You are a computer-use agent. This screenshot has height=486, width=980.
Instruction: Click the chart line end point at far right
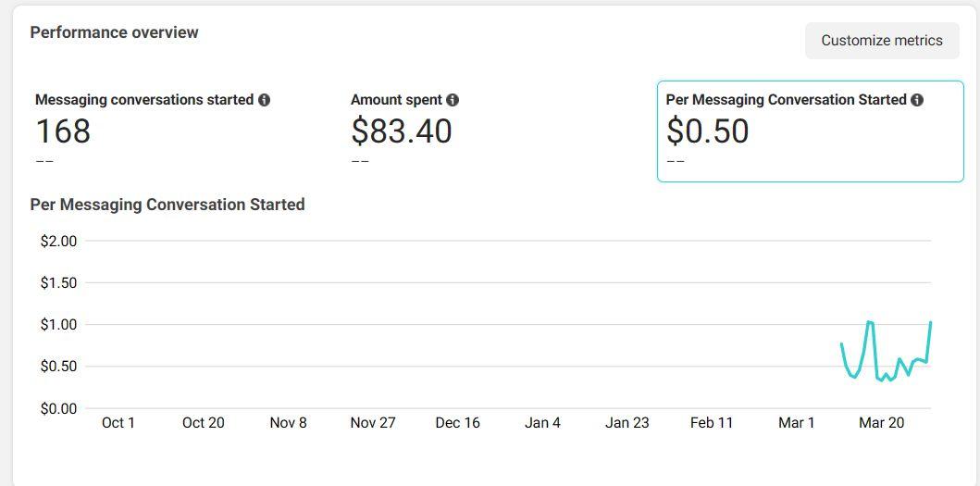click(930, 323)
